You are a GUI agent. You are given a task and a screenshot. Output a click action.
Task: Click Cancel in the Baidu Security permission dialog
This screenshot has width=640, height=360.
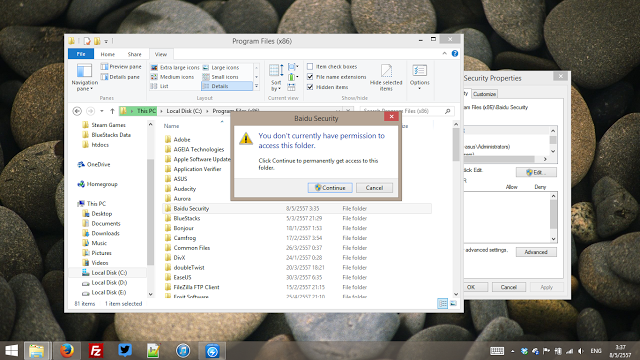click(374, 188)
